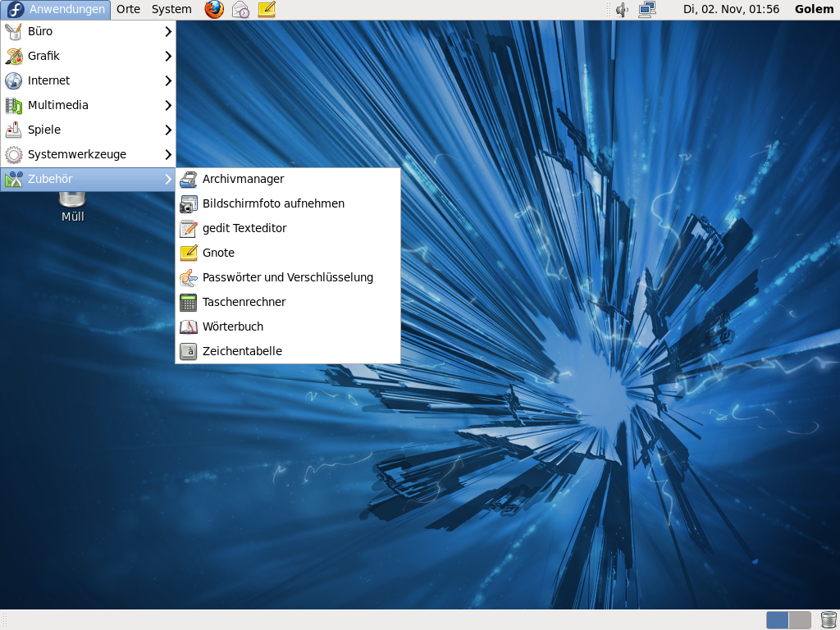Open Zeichentabelle character map
Image resolution: width=840 pixels, height=630 pixels.
click(242, 351)
